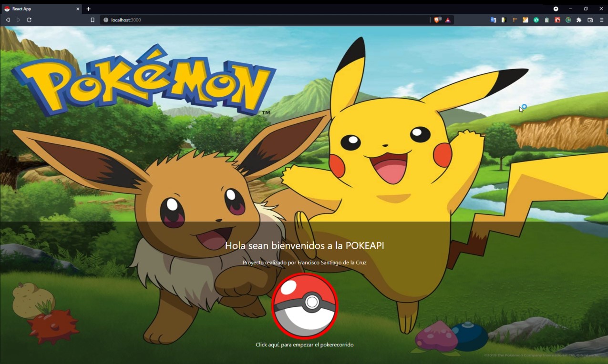Open the orange square extension icon
This screenshot has height=364, width=608.
(526, 20)
